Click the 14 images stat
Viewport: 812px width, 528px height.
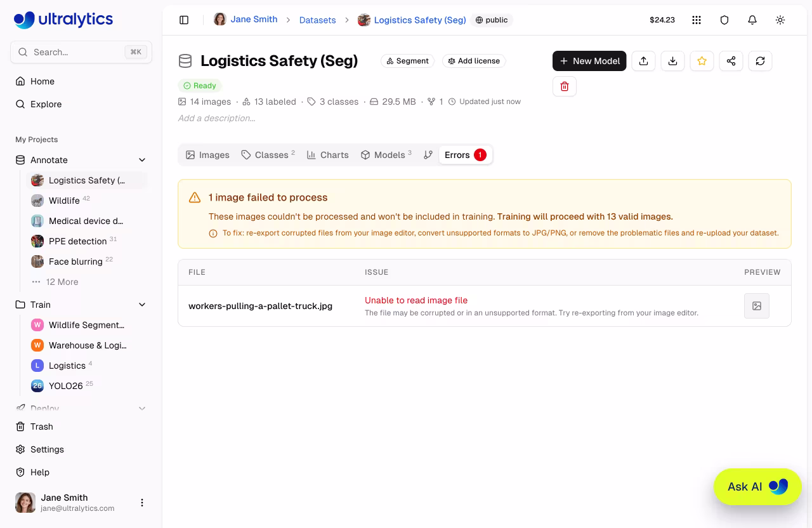pyautogui.click(x=205, y=102)
